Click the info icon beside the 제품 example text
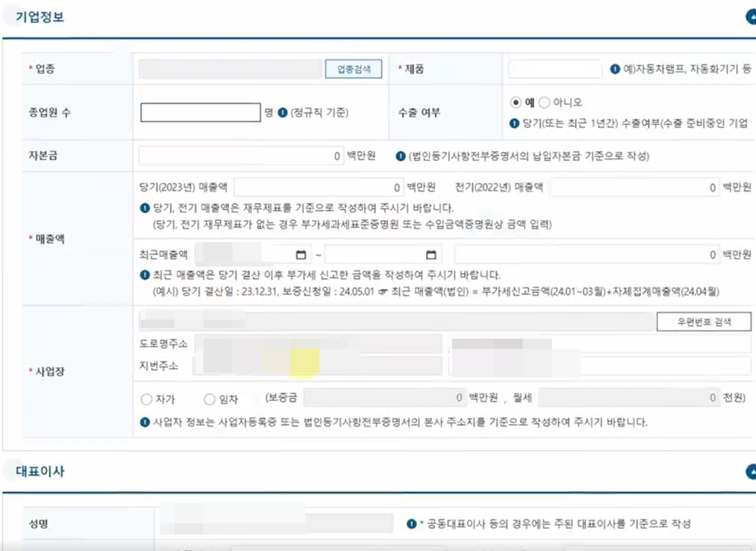Viewport: 756px width, 551px height. tap(616, 70)
